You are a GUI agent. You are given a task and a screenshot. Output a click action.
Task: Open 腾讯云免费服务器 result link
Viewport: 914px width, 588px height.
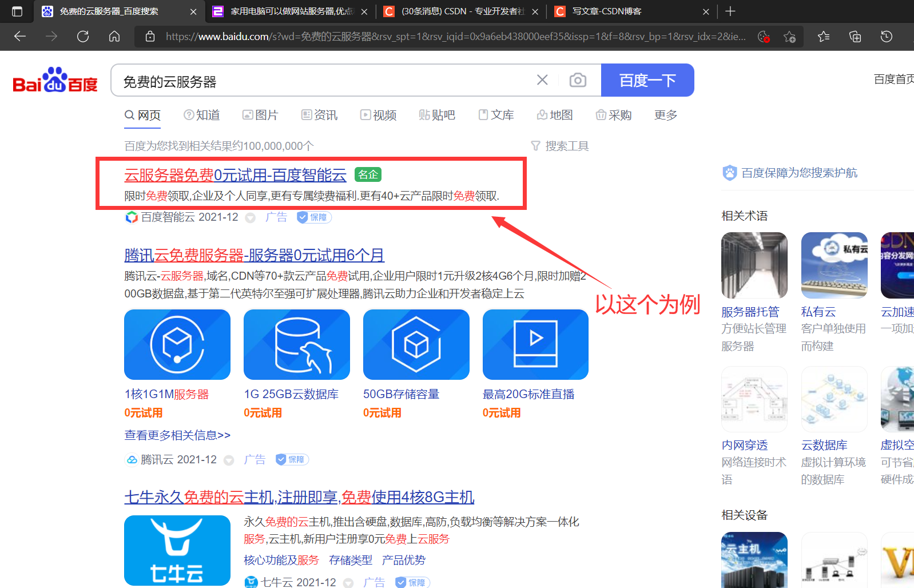(x=254, y=255)
